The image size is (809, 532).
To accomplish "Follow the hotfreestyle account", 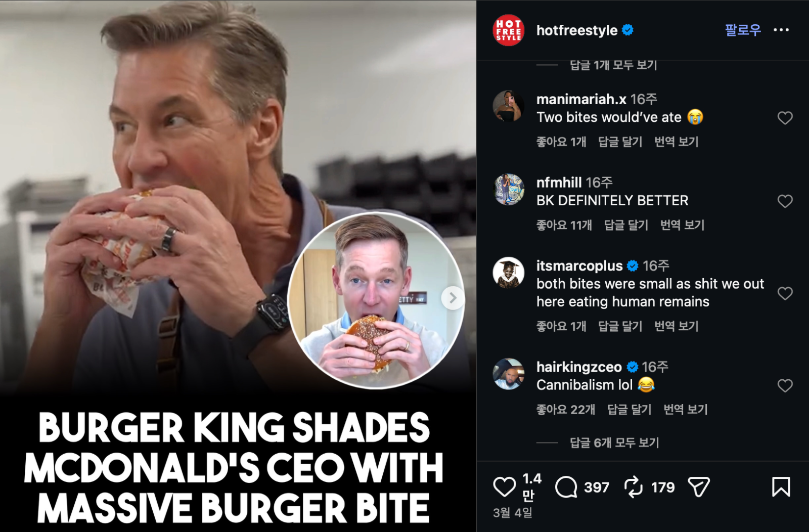I will [x=743, y=30].
